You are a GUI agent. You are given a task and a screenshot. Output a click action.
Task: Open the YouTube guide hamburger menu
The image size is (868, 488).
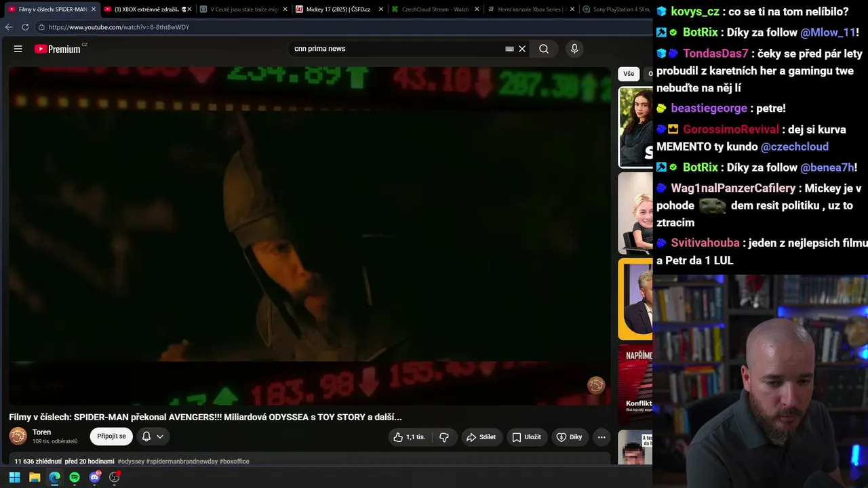coord(18,49)
